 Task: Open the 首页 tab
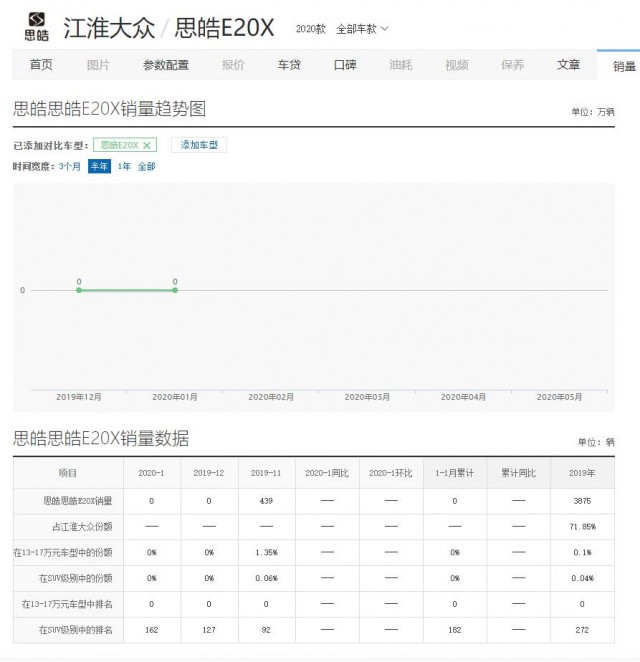[41, 65]
